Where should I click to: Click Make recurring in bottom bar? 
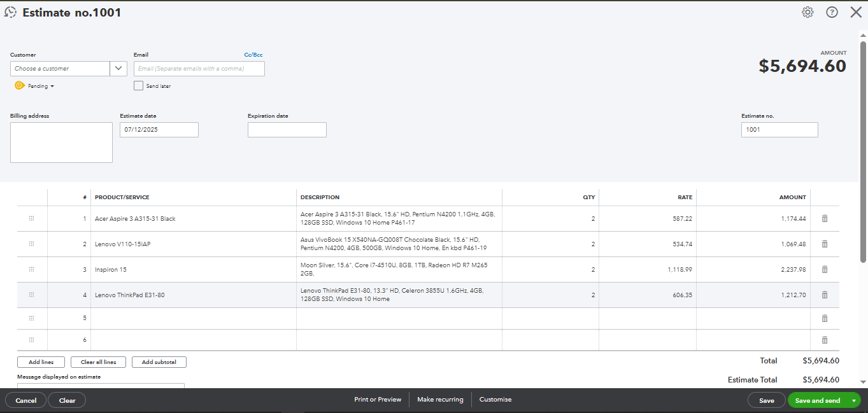click(x=440, y=400)
